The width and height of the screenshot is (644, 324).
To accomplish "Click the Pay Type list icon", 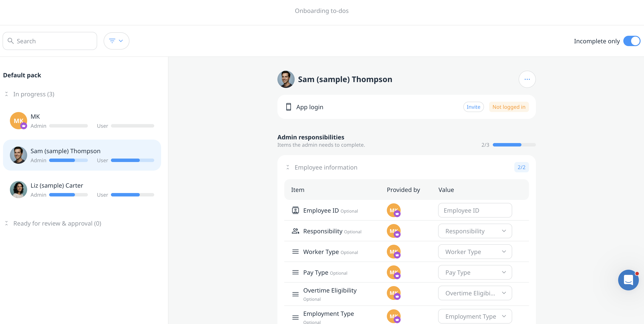I will pyautogui.click(x=296, y=272).
